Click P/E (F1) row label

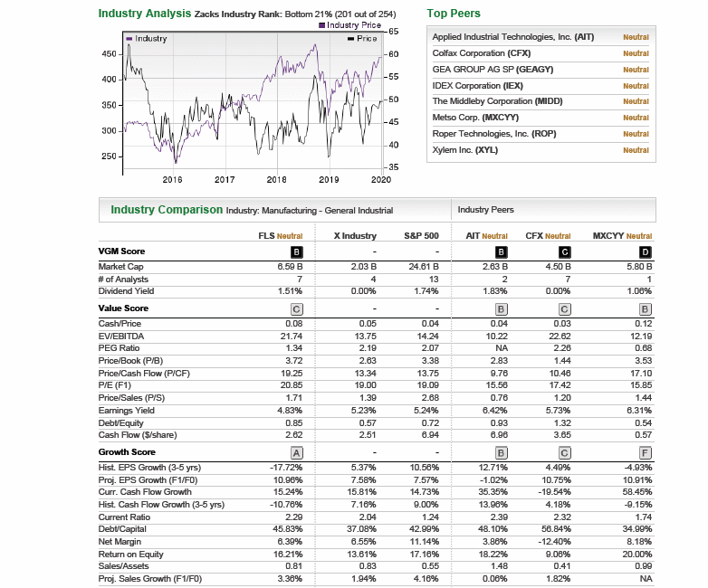coord(115,385)
